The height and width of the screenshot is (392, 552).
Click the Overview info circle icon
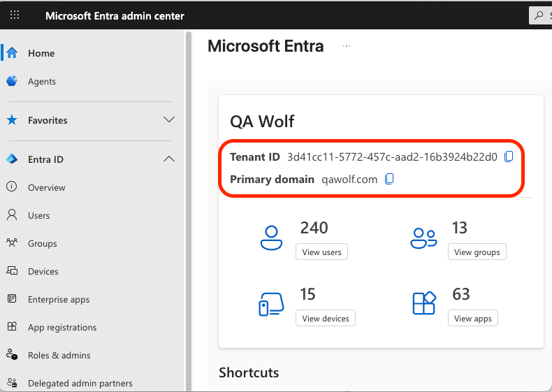pyautogui.click(x=12, y=187)
